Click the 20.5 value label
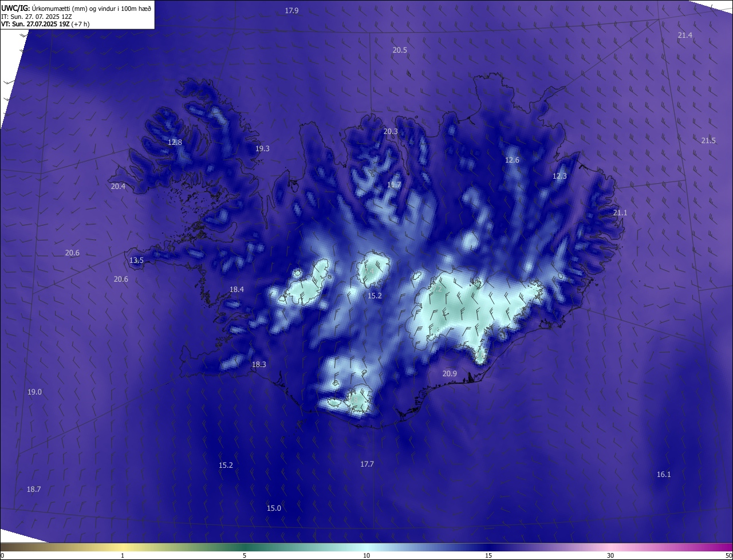 pyautogui.click(x=400, y=50)
